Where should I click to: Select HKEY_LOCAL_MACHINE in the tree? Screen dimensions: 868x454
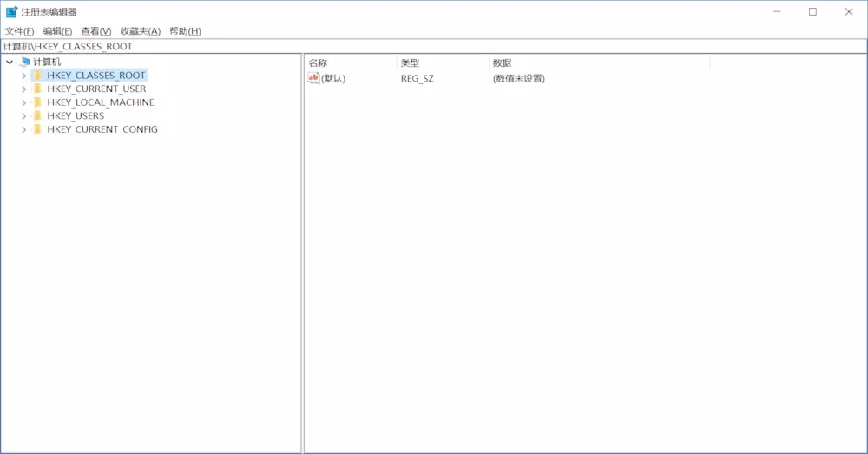101,102
